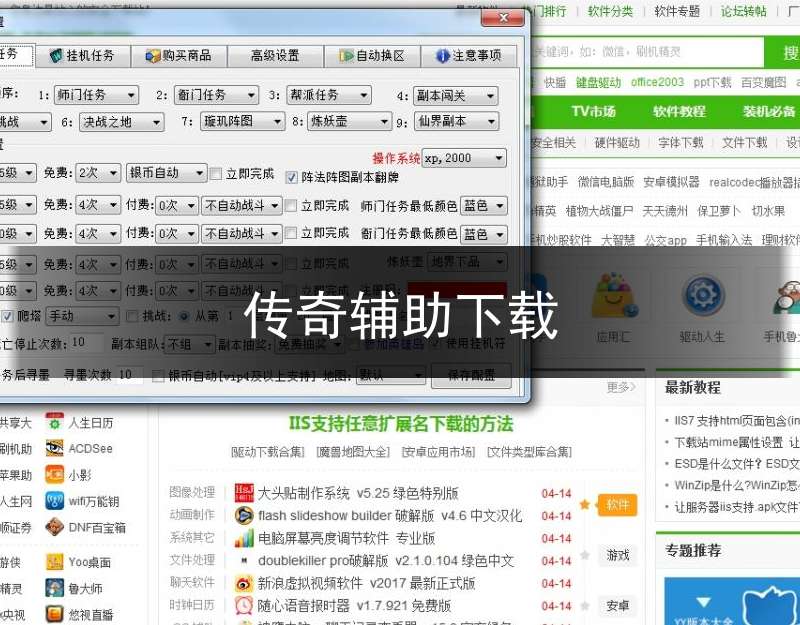Open the 副本闯关 dropdown

point(456,95)
